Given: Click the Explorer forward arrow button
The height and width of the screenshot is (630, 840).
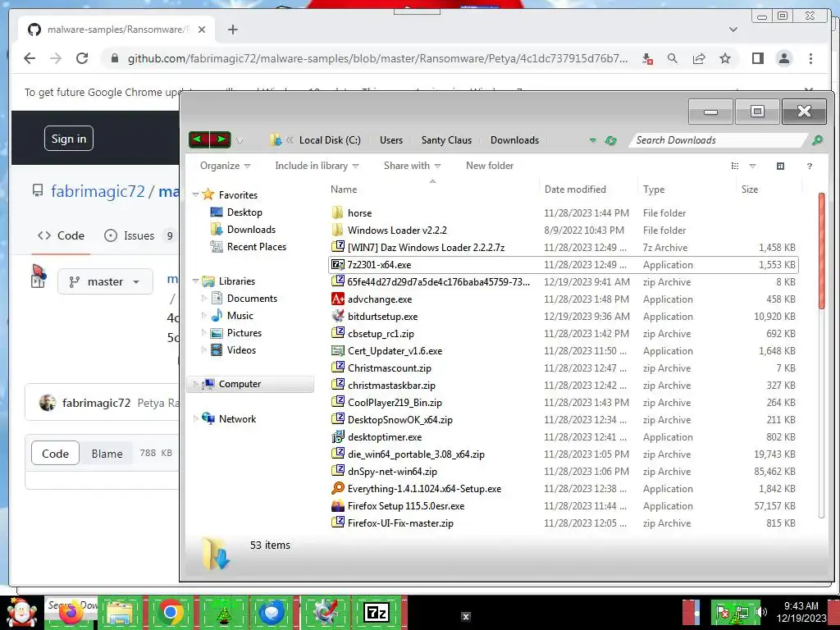Looking at the screenshot, I should point(220,139).
